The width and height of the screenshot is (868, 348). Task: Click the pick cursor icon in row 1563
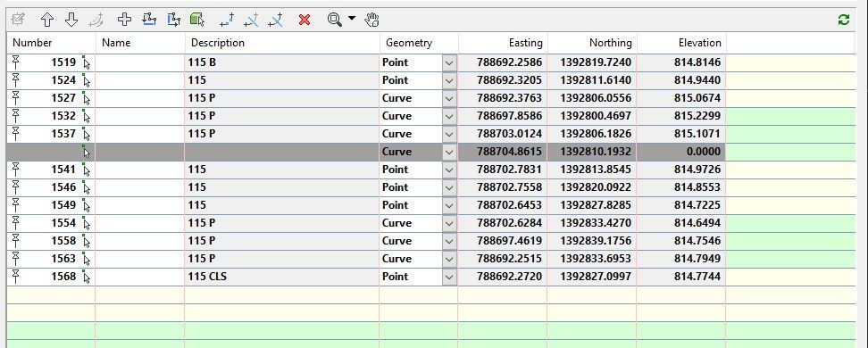click(86, 259)
